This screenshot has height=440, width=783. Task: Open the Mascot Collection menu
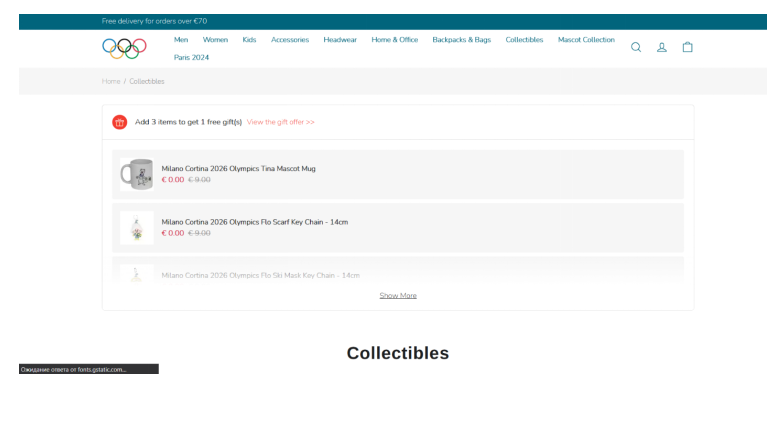point(586,40)
